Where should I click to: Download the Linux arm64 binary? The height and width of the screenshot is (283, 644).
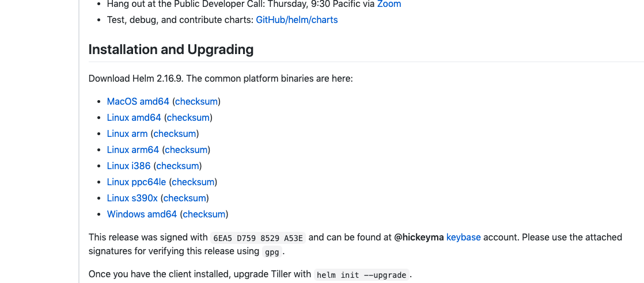tap(132, 150)
